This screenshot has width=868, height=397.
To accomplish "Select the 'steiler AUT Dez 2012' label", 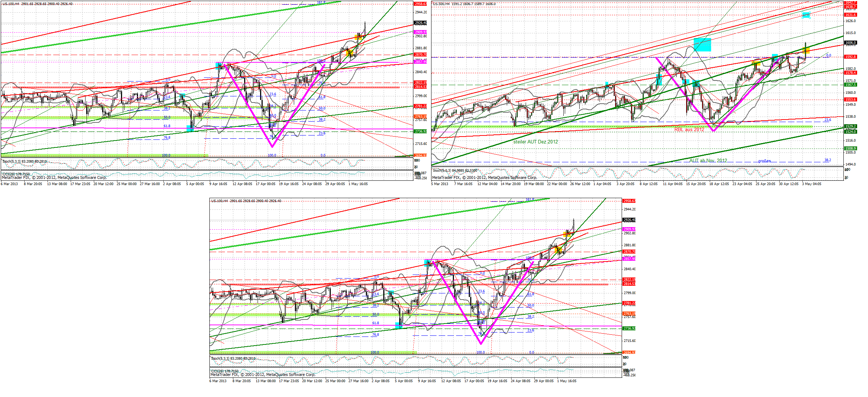I will click(535, 142).
